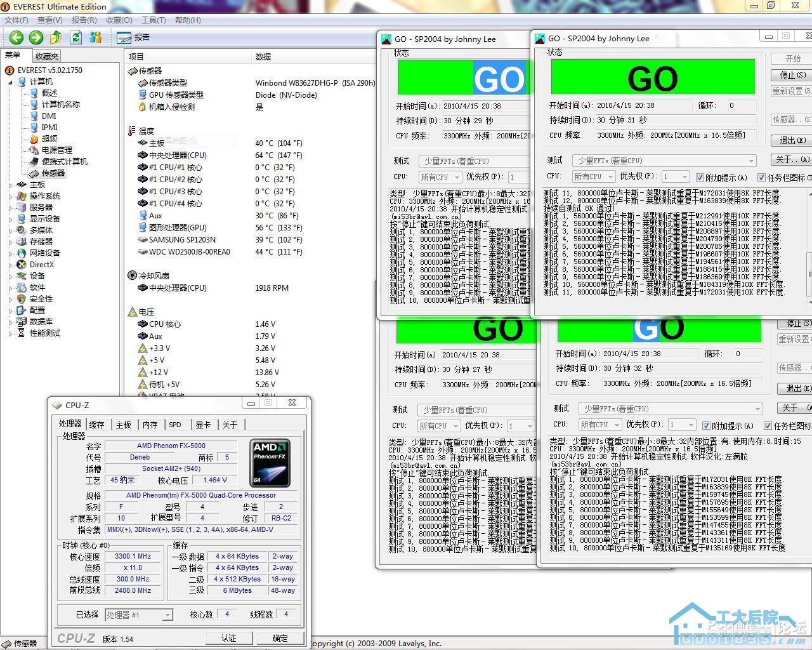Click the padlock icon beside 机箱入侵检测
Image resolution: width=812 pixels, height=650 pixels.
pyautogui.click(x=142, y=107)
